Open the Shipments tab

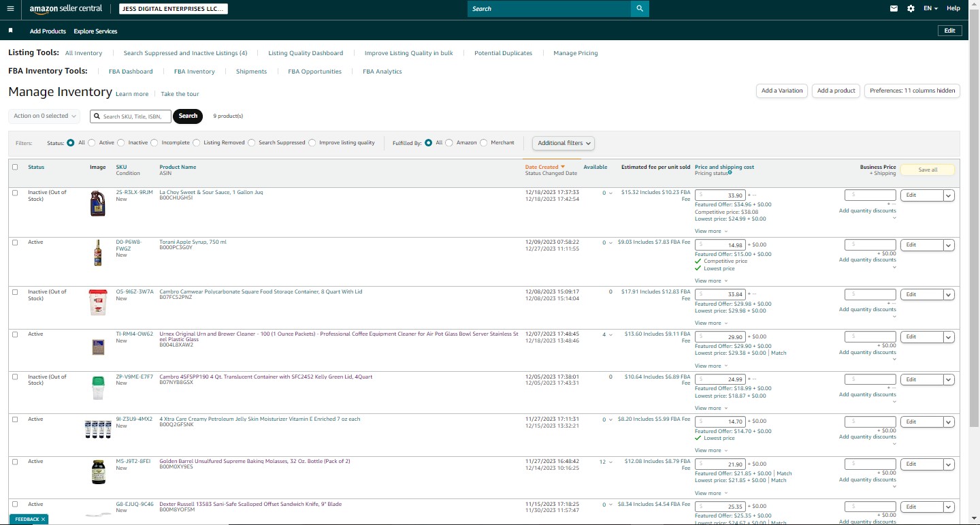tap(251, 71)
